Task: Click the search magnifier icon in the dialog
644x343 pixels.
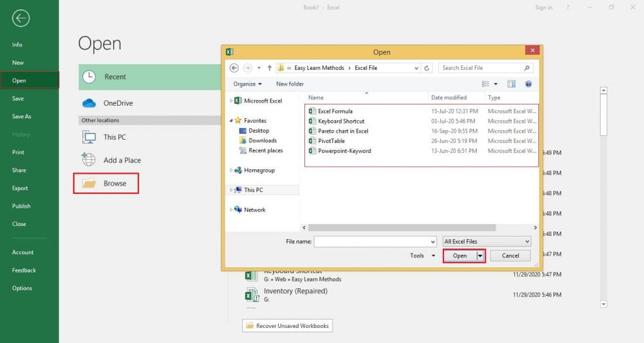Action: (527, 68)
